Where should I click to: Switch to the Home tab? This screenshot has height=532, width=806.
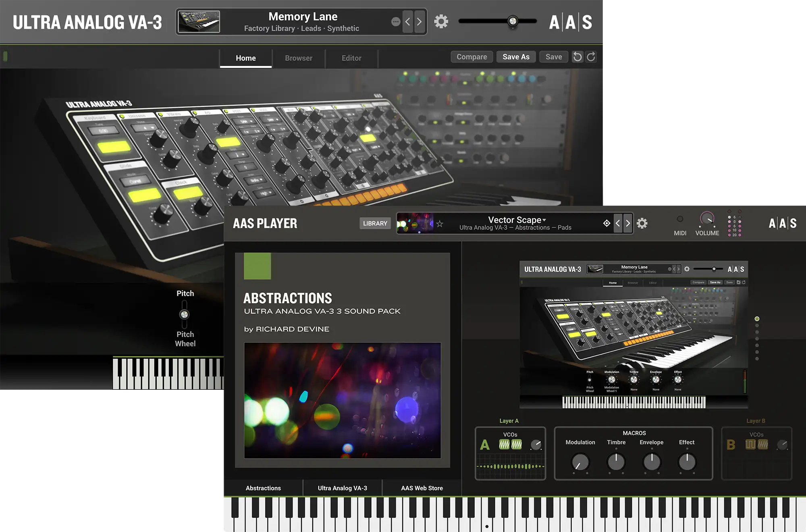point(246,58)
